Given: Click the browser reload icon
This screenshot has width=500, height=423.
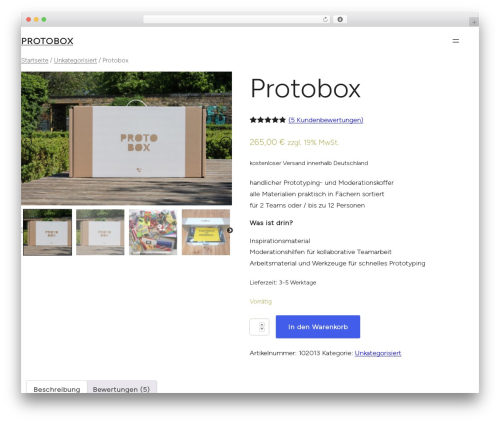Looking at the screenshot, I should [x=325, y=20].
